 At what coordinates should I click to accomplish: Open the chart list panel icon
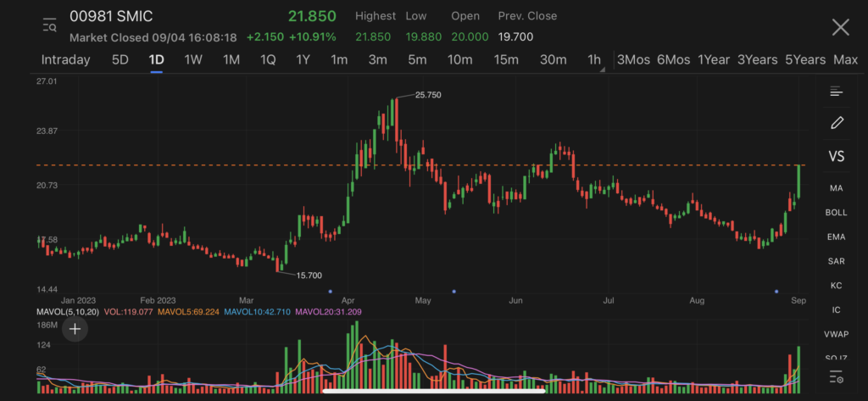pos(836,92)
